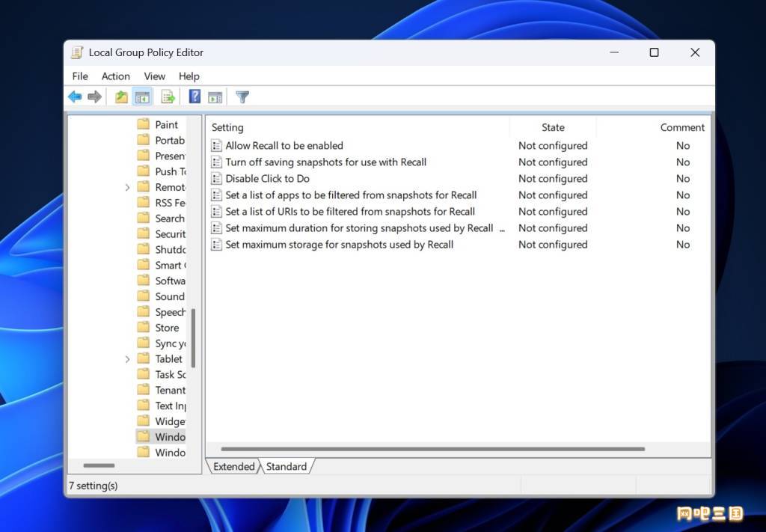Click the Export List toolbar icon
Image resolution: width=766 pixels, height=532 pixels.
(168, 97)
